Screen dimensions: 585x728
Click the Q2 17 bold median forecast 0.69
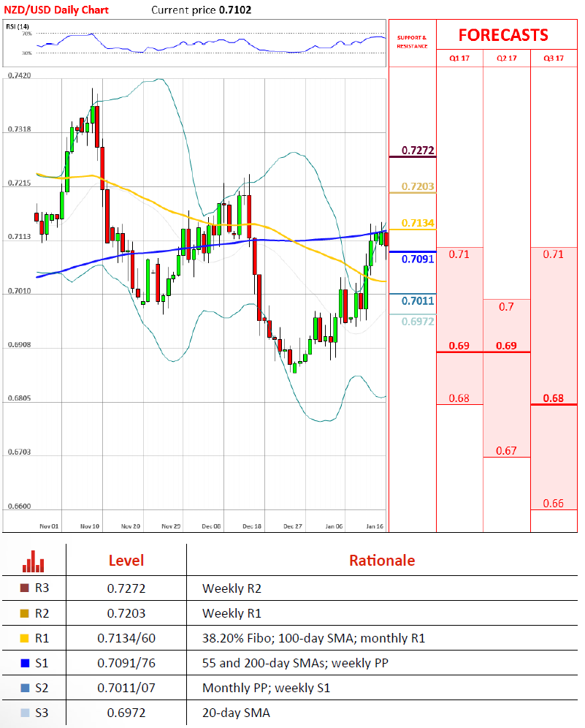pos(506,346)
